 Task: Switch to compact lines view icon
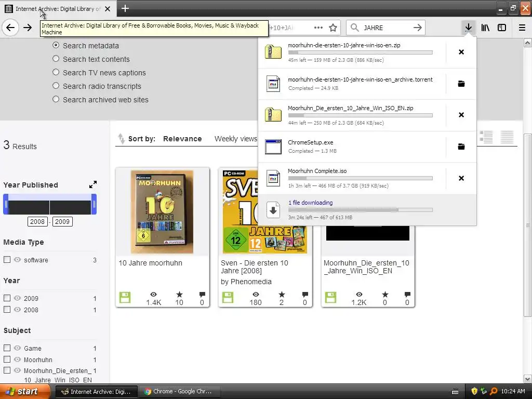(x=507, y=137)
